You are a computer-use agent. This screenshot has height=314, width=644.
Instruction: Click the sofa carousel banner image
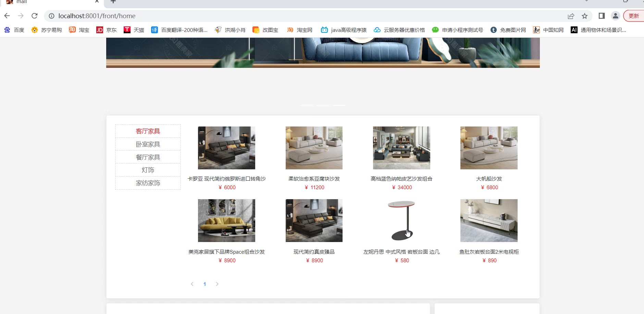323,53
